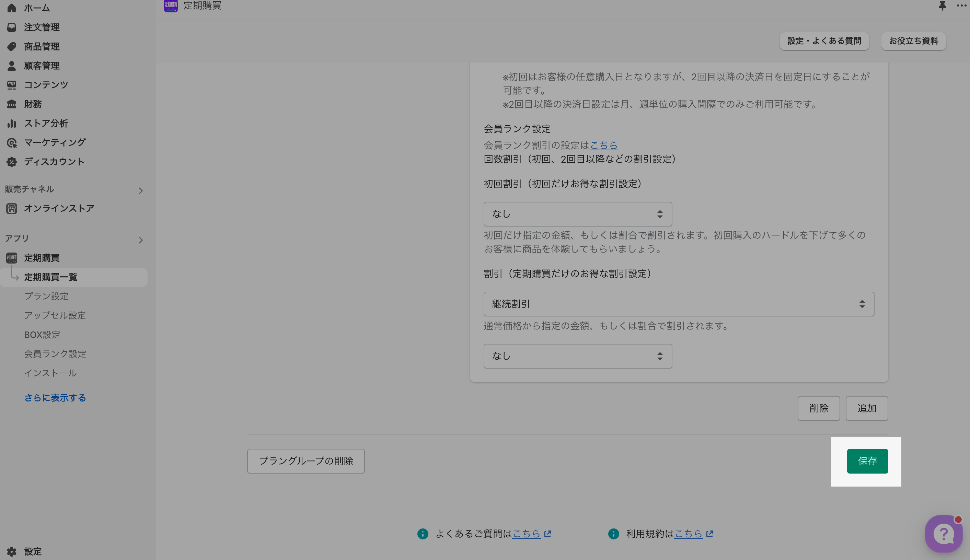Click the Home icon in sidebar

12,8
